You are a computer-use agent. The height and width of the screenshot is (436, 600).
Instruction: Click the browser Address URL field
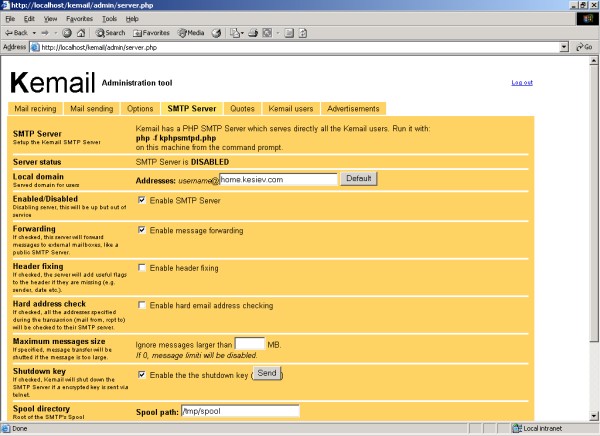(x=300, y=47)
